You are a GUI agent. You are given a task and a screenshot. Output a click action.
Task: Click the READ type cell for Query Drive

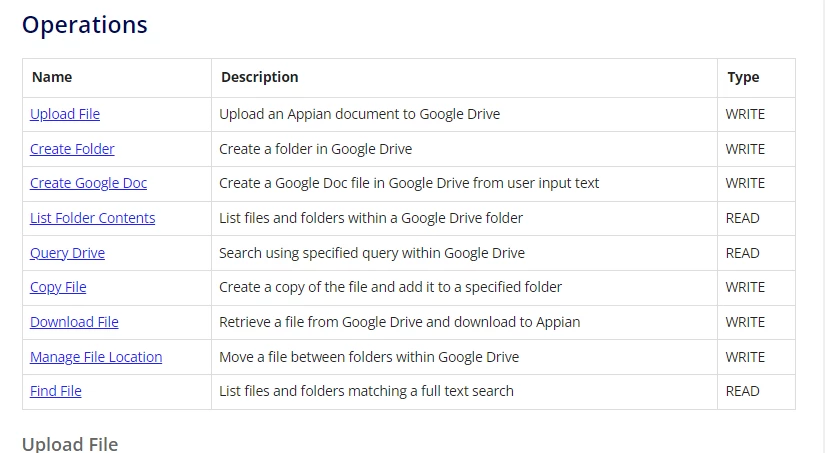coord(742,253)
